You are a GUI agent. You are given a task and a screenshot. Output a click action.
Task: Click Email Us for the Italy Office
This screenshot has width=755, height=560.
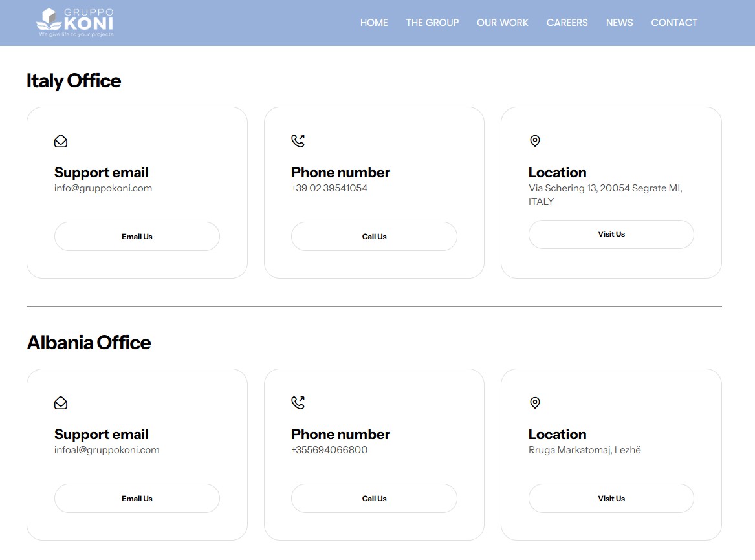click(137, 236)
